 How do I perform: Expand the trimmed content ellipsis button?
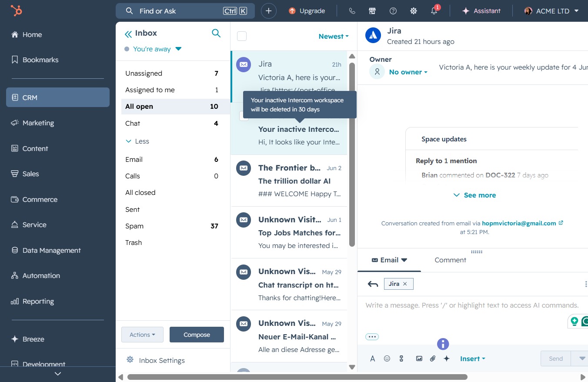click(372, 337)
